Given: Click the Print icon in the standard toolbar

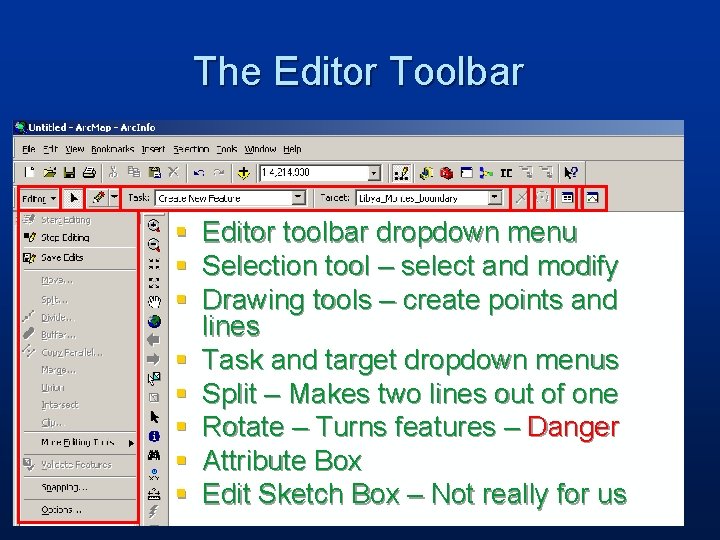Looking at the screenshot, I should click(89, 173).
